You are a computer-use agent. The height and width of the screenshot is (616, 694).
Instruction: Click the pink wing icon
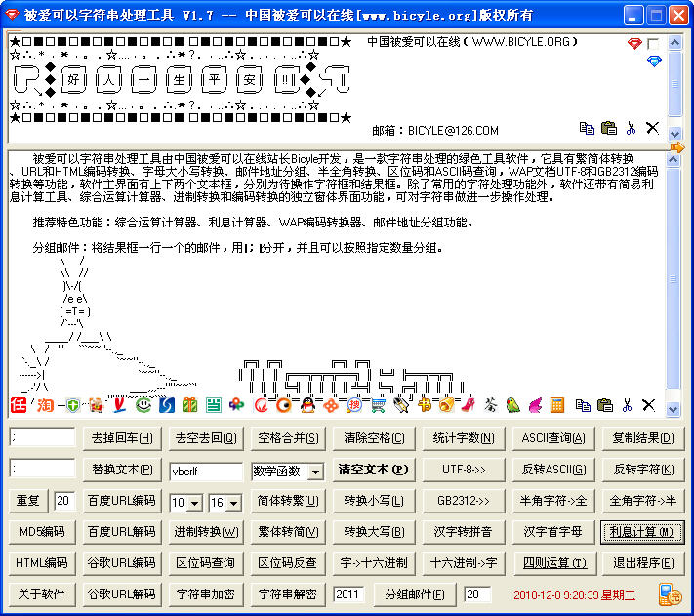click(x=535, y=405)
